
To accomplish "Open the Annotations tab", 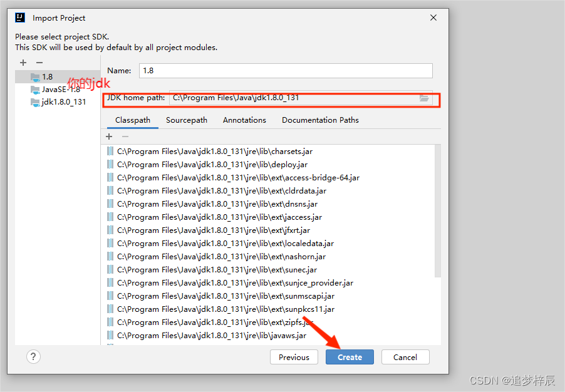I will tap(244, 120).
